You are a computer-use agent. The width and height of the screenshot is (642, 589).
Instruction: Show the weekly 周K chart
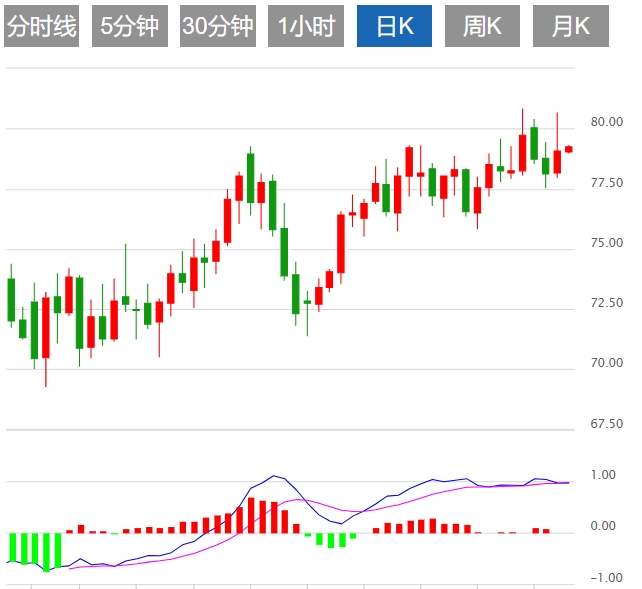click(x=483, y=27)
